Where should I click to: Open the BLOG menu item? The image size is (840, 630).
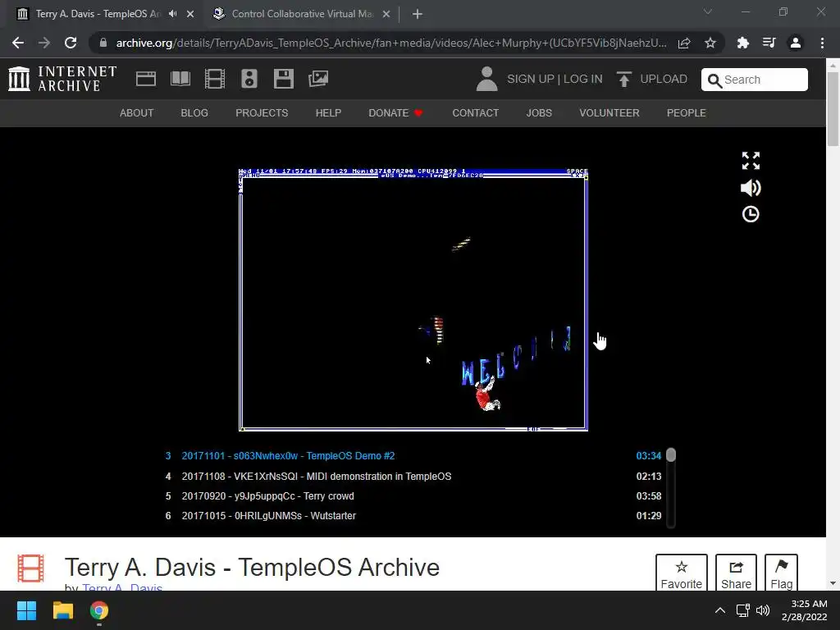[x=194, y=113]
